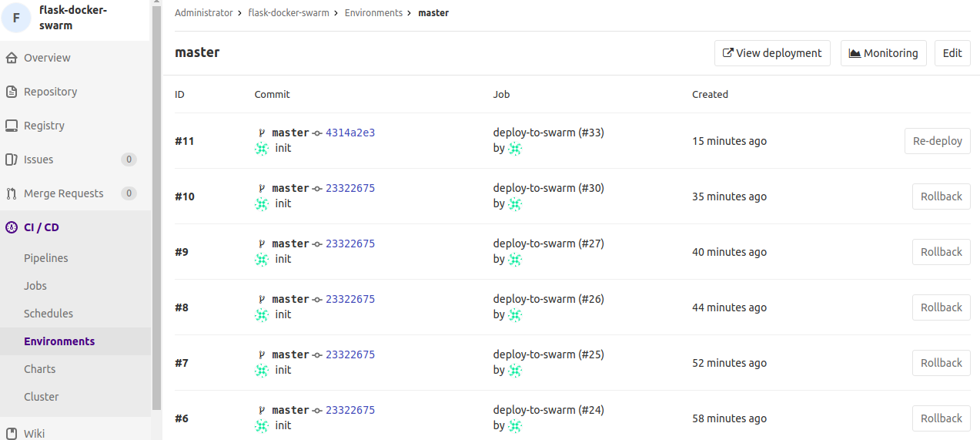Click the Issues count badge 0
This screenshot has height=440, width=980.
(129, 160)
